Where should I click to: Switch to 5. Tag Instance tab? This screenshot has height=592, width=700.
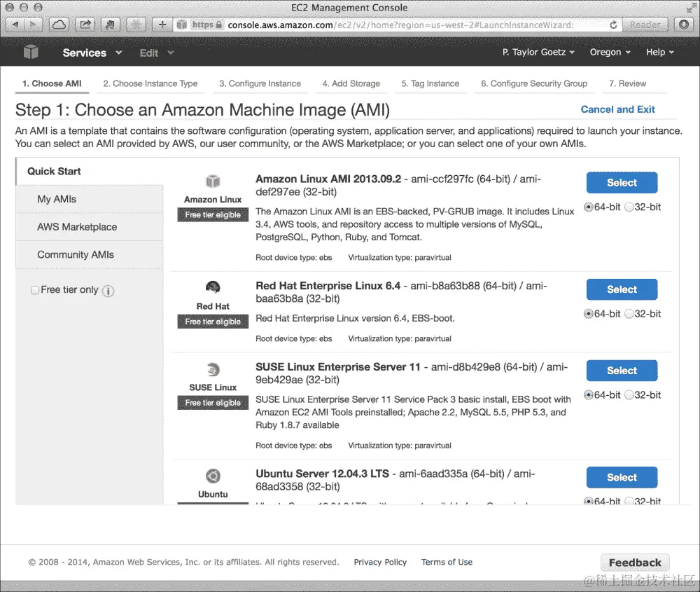point(430,83)
